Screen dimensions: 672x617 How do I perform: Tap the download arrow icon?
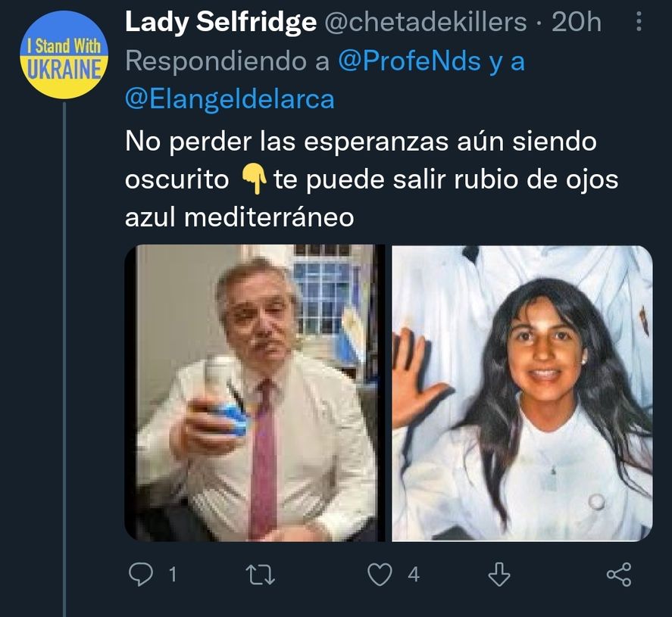499,574
